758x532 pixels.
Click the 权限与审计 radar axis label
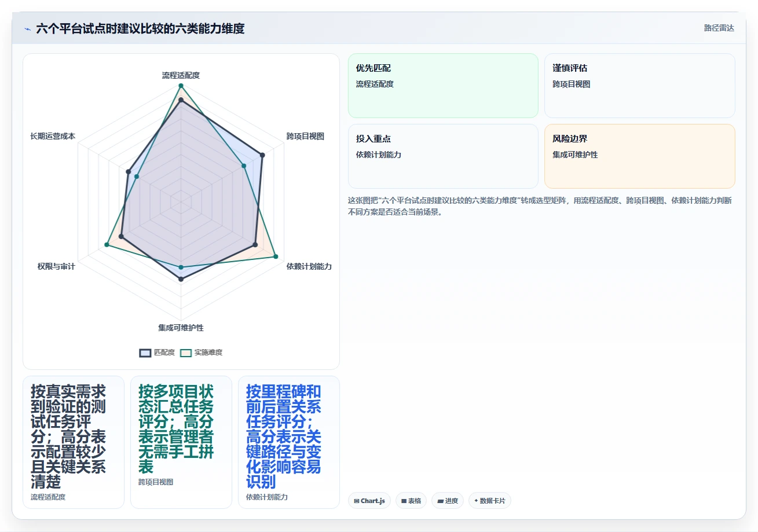(56, 266)
